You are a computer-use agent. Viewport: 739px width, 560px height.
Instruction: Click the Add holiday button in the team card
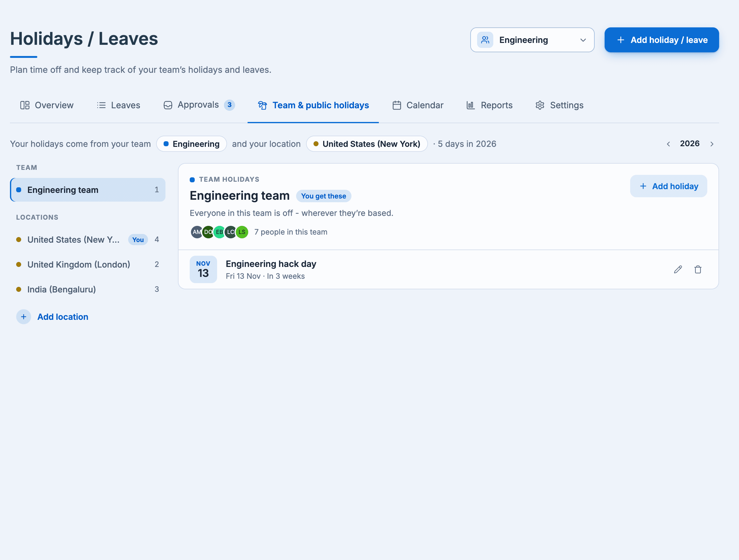pos(668,186)
